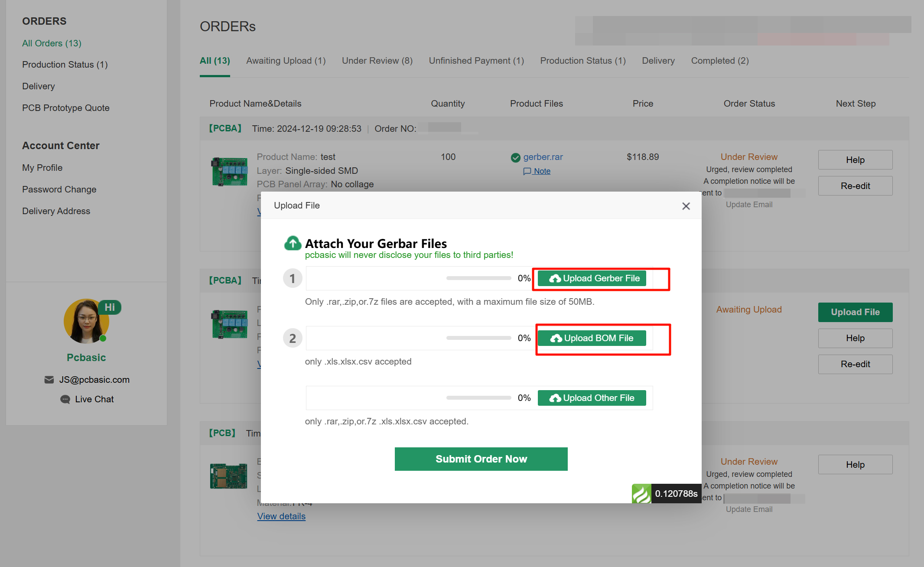Click the Upload Other File button
This screenshot has width=924, height=567.
(x=592, y=398)
